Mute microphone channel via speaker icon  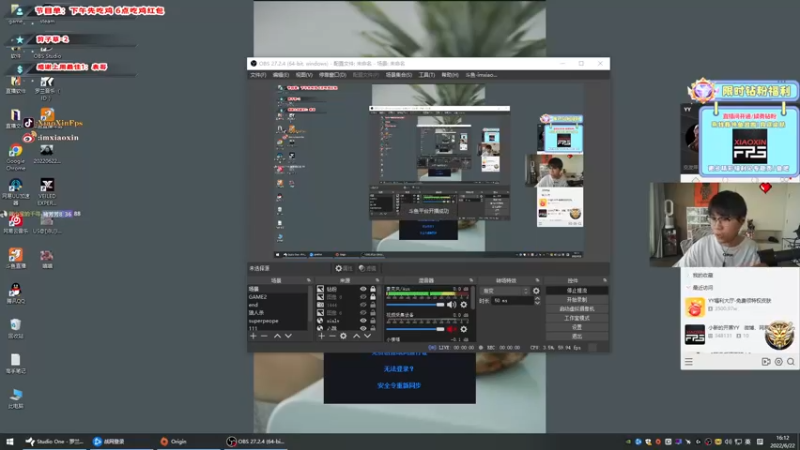pyautogui.click(x=452, y=305)
